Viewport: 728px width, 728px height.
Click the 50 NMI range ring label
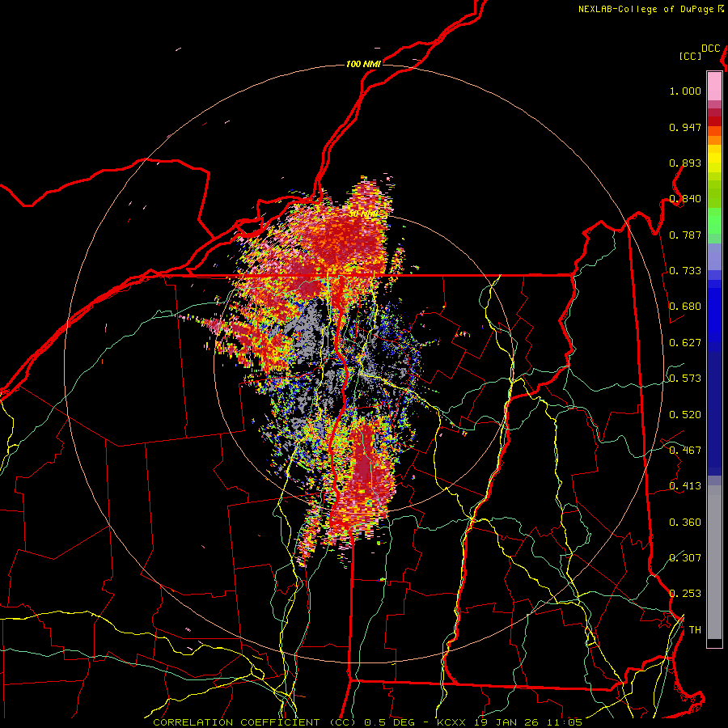[363, 214]
